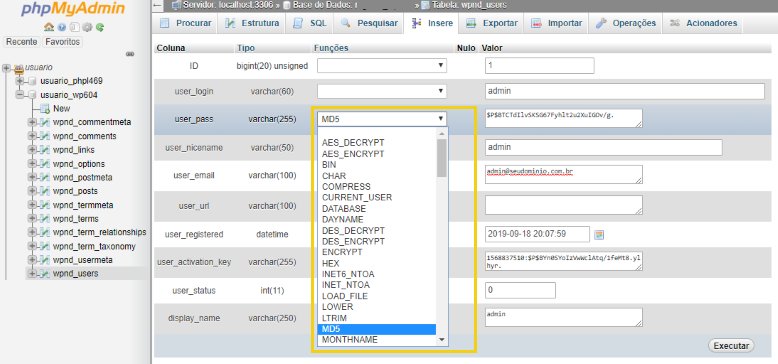Open the wpnd_term_taxonomy table

[94, 246]
